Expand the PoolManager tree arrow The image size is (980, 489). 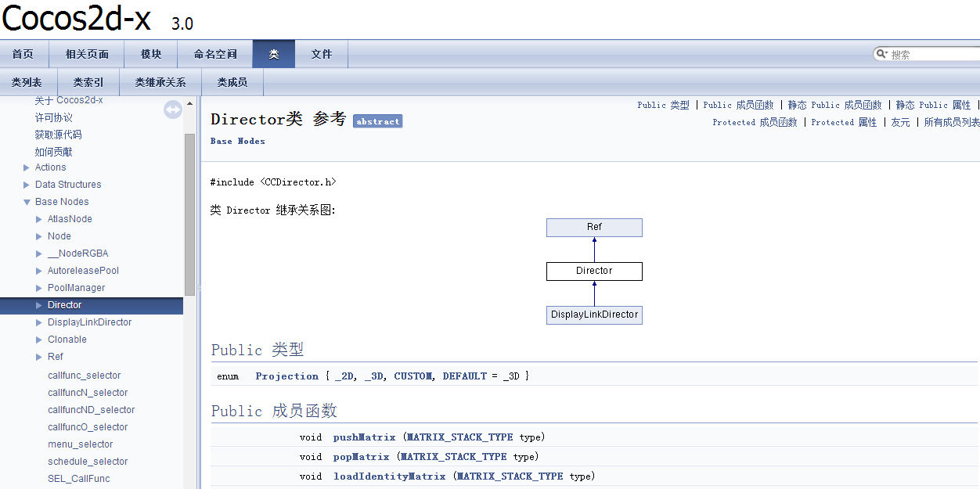40,288
